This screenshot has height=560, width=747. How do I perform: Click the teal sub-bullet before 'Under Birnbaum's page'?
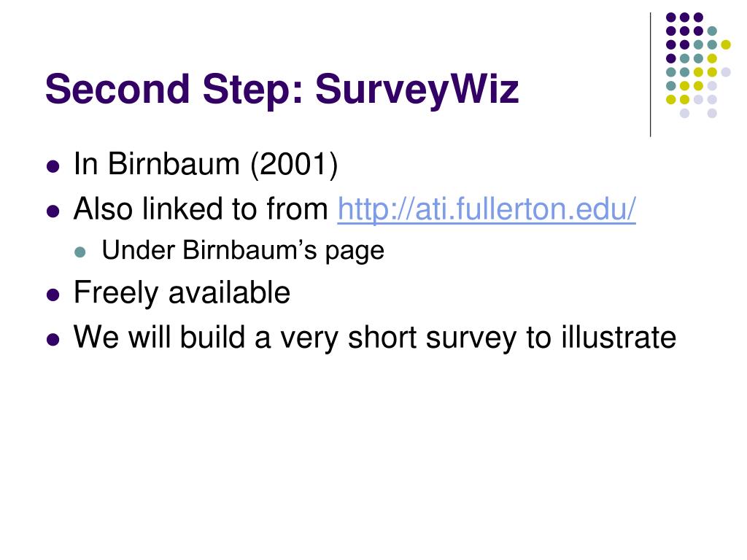(80, 252)
